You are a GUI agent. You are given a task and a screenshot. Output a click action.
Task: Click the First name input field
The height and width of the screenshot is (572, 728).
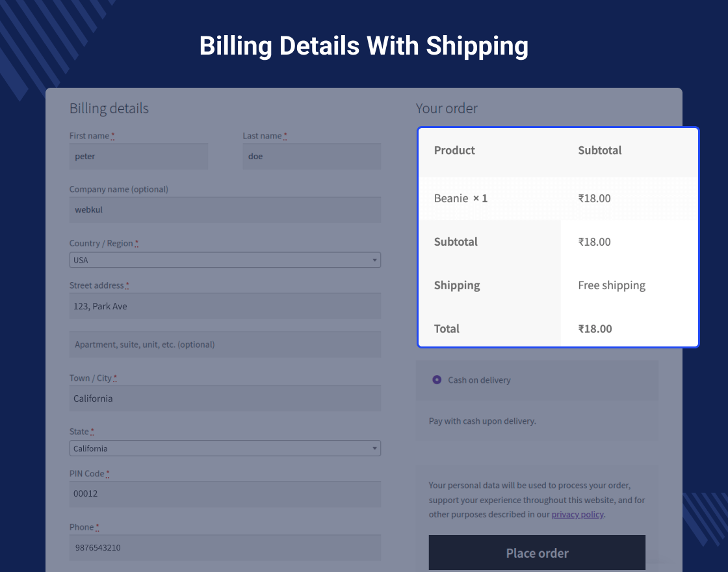click(138, 157)
